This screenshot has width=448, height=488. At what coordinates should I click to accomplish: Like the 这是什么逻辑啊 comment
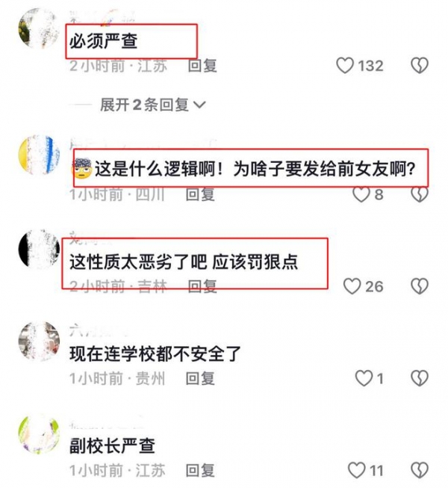pos(361,194)
